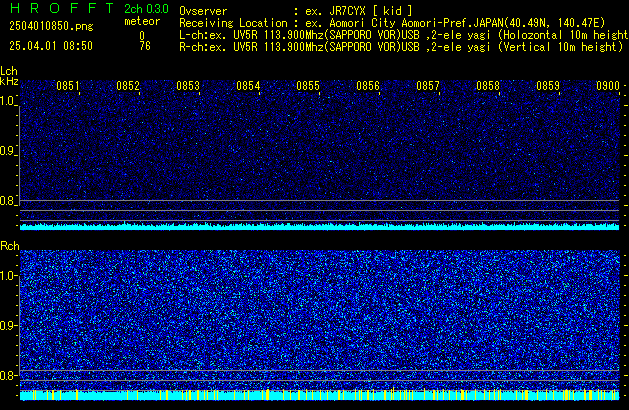Click the Ovserver JR7CYX header line
The height and width of the screenshot is (410, 629).
tap(296, 11)
